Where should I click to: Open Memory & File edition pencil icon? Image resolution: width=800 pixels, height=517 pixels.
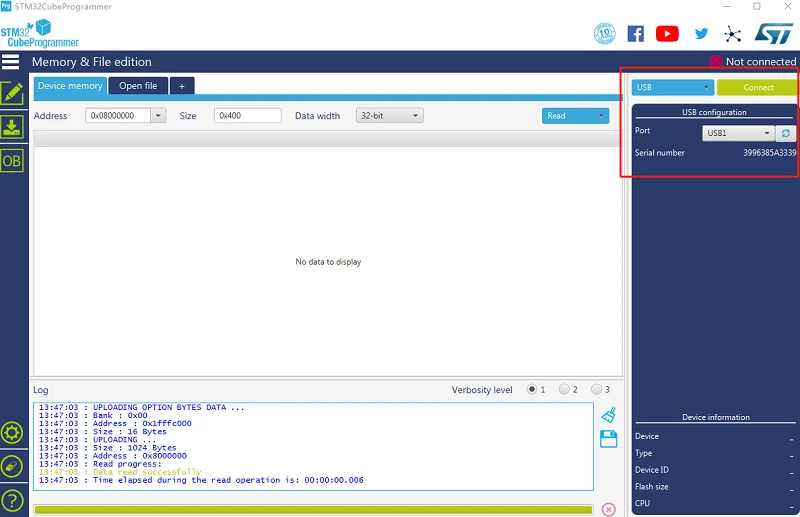click(12, 93)
